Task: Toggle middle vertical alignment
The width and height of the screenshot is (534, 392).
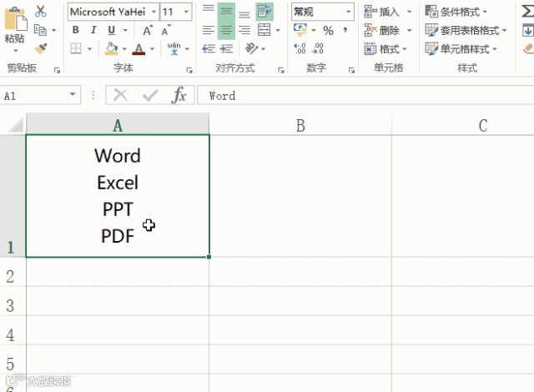Action: pos(226,12)
